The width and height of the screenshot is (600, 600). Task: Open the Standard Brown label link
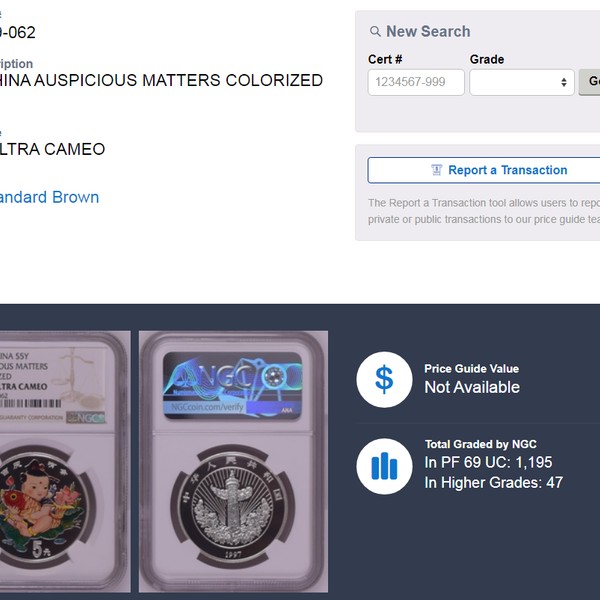click(49, 197)
